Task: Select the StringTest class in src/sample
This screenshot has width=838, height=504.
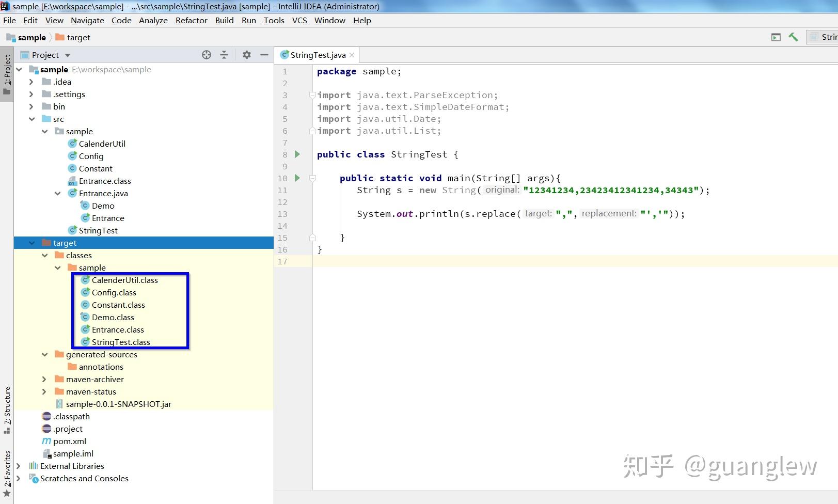Action: (98, 230)
